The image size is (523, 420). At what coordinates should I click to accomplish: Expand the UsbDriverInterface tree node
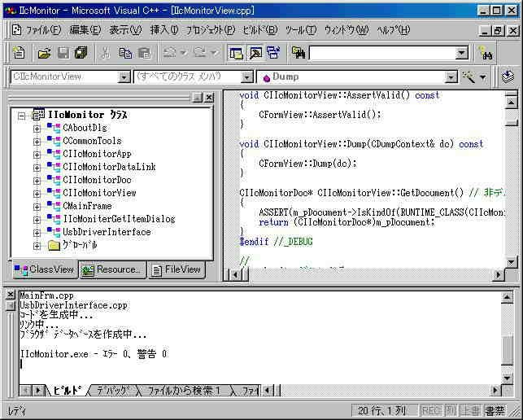point(37,232)
